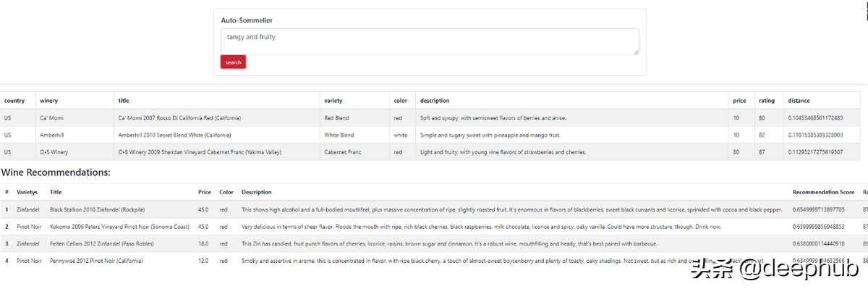Click the Varietys column header
868x289 pixels.
point(27,192)
